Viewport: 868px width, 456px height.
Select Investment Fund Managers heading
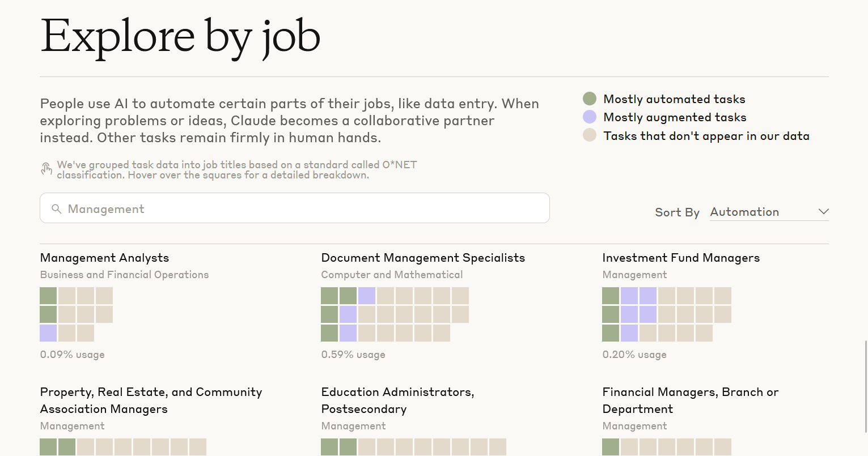pyautogui.click(x=681, y=258)
